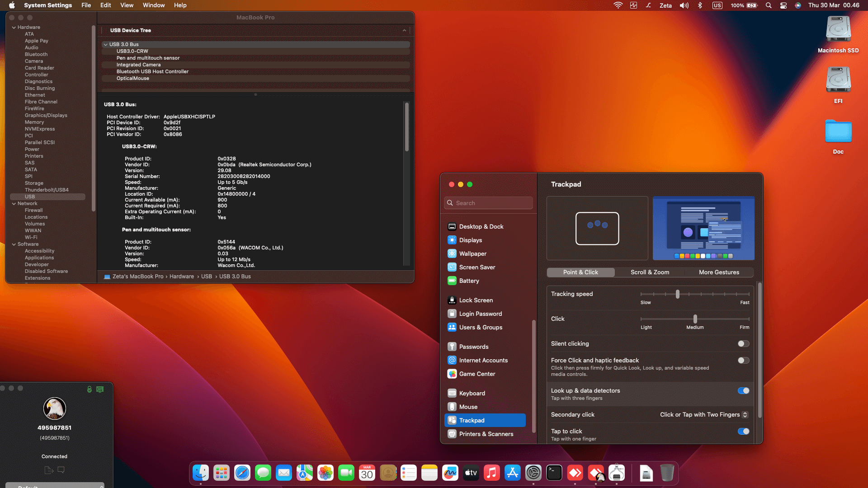This screenshot has height=488, width=868.
Task: Enable Silent clicking
Action: coord(743,343)
